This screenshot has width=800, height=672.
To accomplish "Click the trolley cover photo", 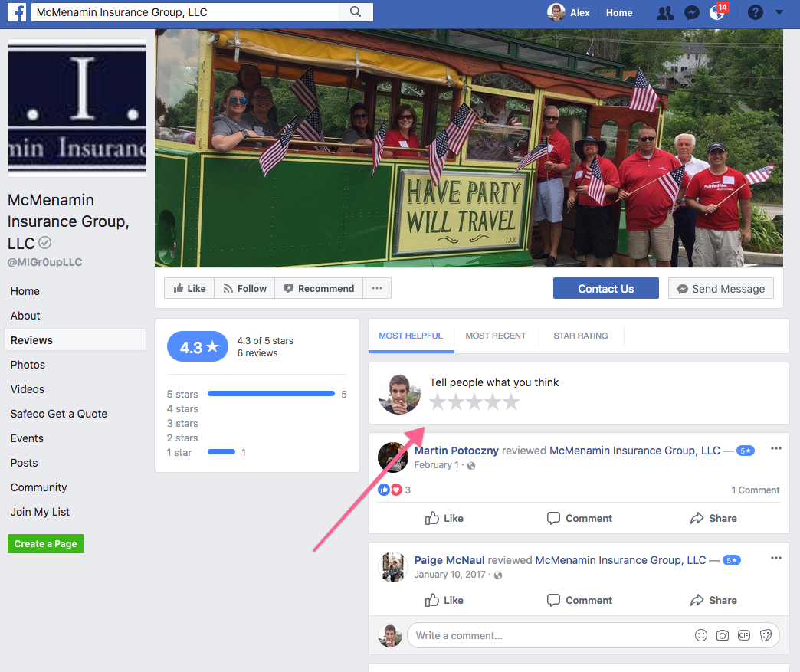I will [468, 148].
